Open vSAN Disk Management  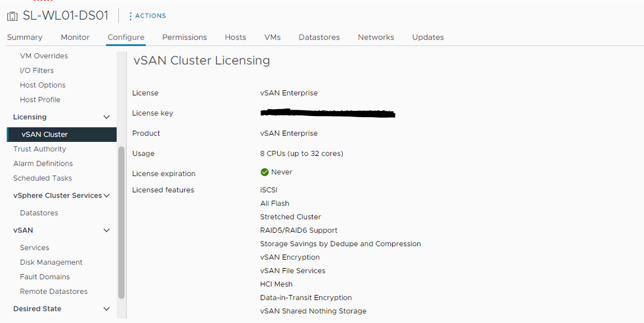click(x=51, y=262)
